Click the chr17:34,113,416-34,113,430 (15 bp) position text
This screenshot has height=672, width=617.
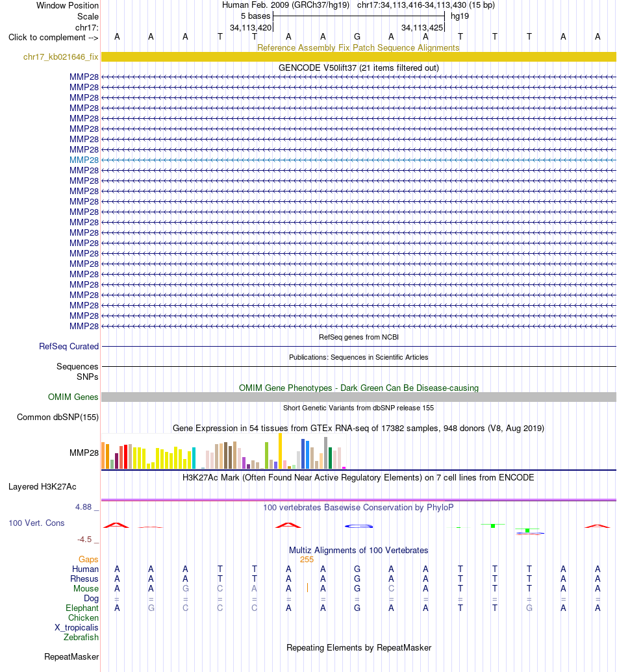click(426, 5)
